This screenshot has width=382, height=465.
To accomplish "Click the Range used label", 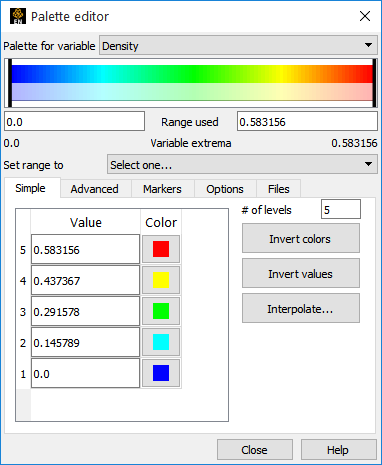I will pyautogui.click(x=190, y=122).
